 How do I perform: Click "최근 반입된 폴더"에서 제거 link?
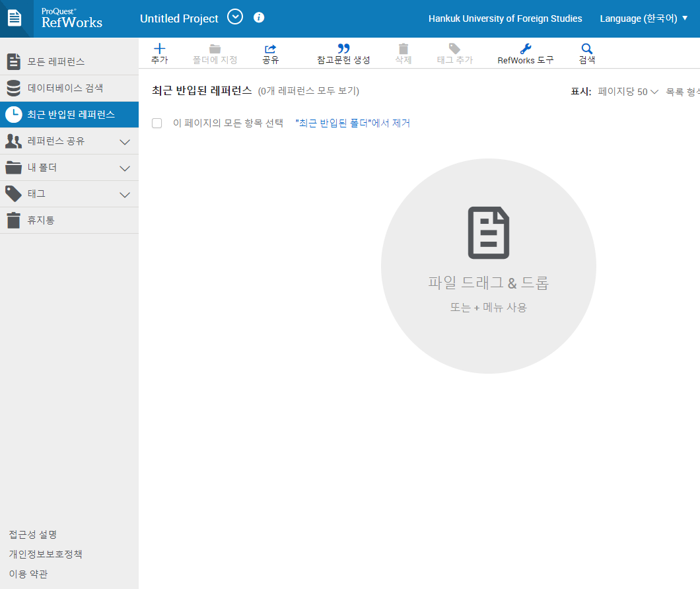point(352,123)
